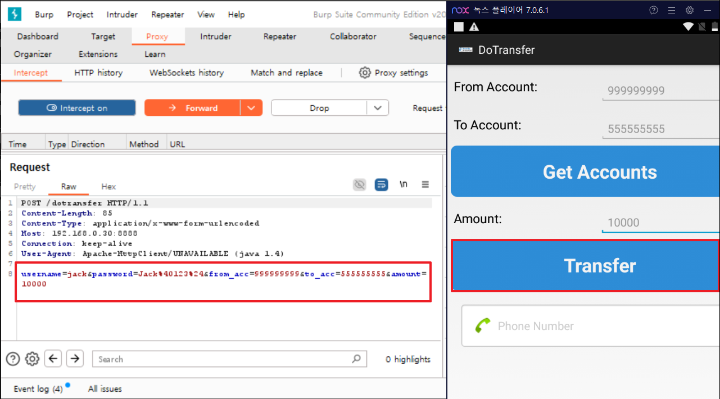Screen dimensions: 720x399
Task: Click Nox help icon in title bar
Action: tap(653, 10)
